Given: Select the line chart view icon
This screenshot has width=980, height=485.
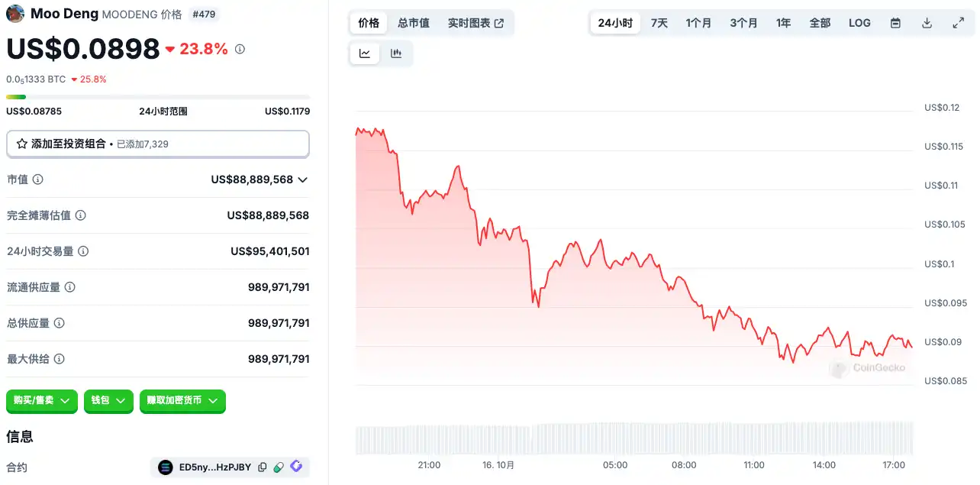Looking at the screenshot, I should (365, 53).
